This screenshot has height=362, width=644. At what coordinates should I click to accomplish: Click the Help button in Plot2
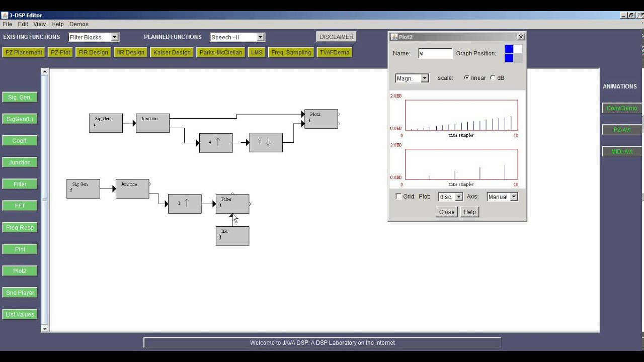click(x=469, y=212)
